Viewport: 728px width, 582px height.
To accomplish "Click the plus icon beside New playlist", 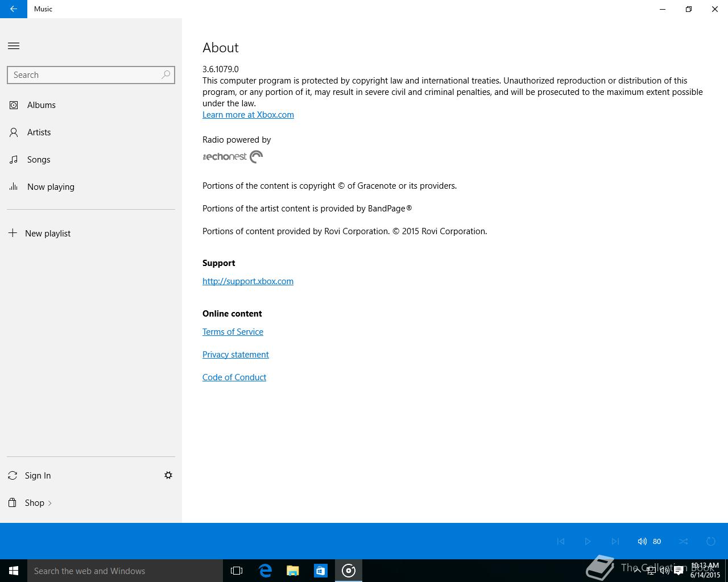I will pyautogui.click(x=13, y=233).
